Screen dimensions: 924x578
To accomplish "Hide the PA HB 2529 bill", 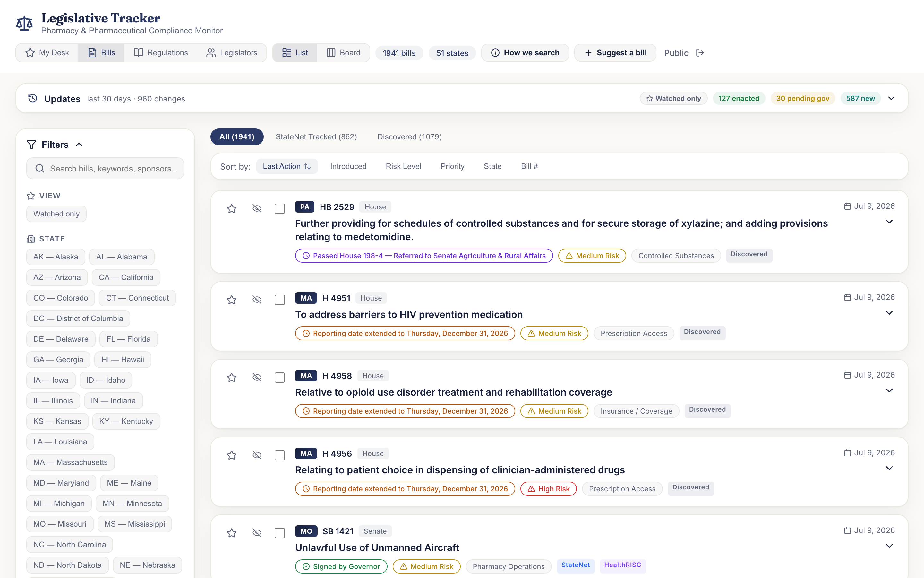I will tap(257, 208).
